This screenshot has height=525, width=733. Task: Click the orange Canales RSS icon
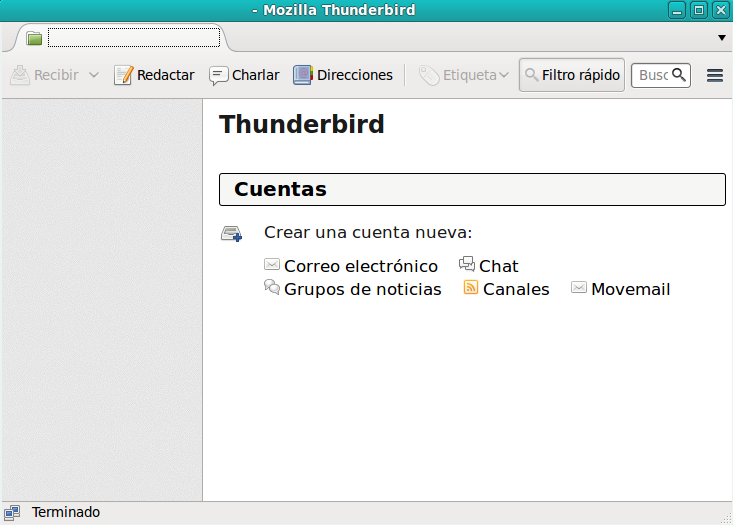point(471,287)
